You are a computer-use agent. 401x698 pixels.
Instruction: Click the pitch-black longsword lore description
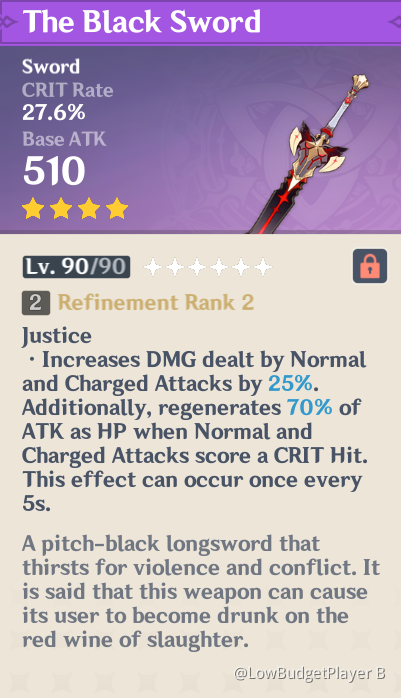point(201,592)
